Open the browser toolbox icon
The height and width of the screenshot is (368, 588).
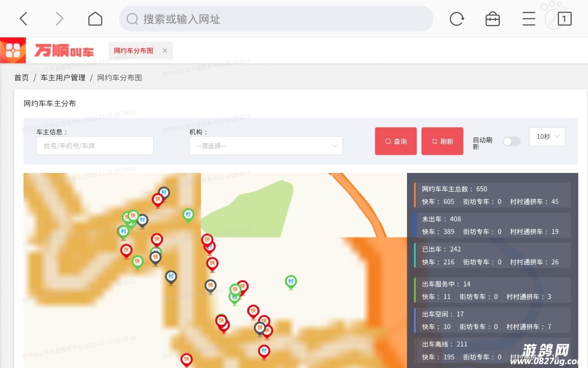[492, 19]
